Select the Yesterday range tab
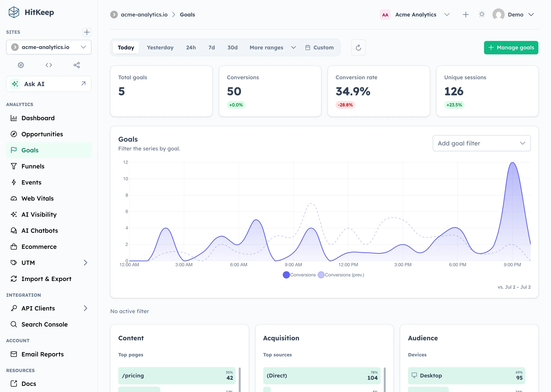The image size is (551, 392). [x=160, y=47]
